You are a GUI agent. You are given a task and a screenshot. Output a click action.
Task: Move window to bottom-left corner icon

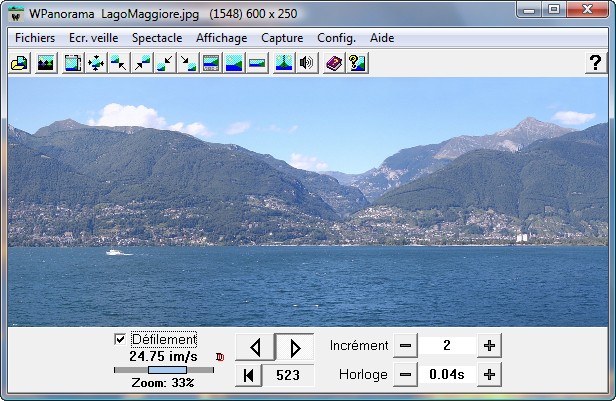pyautogui.click(x=165, y=63)
